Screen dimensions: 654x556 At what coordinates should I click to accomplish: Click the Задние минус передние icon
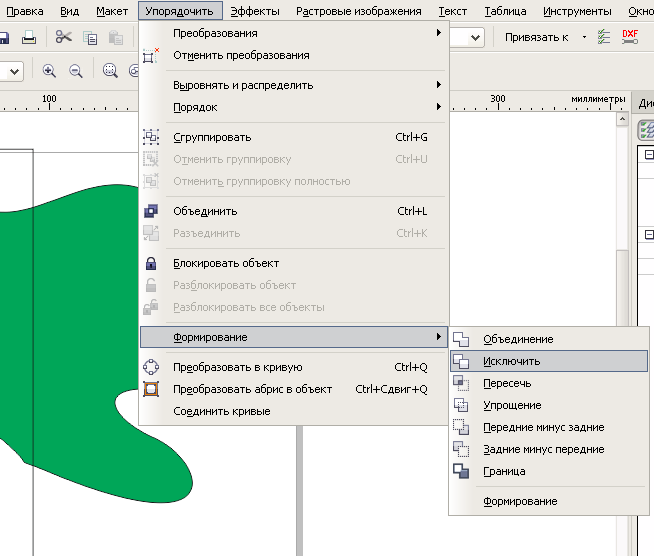[x=461, y=449]
